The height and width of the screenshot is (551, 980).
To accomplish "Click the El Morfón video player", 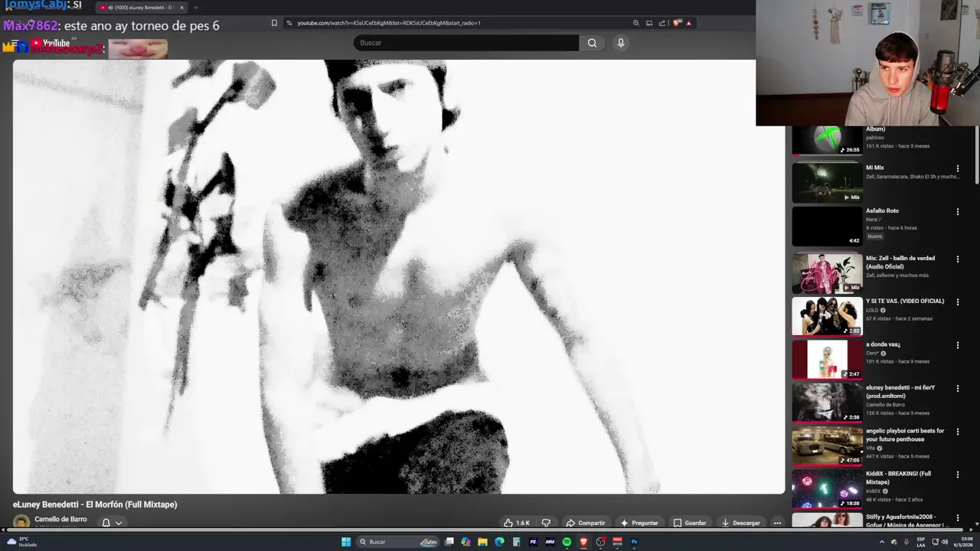I will (399, 277).
